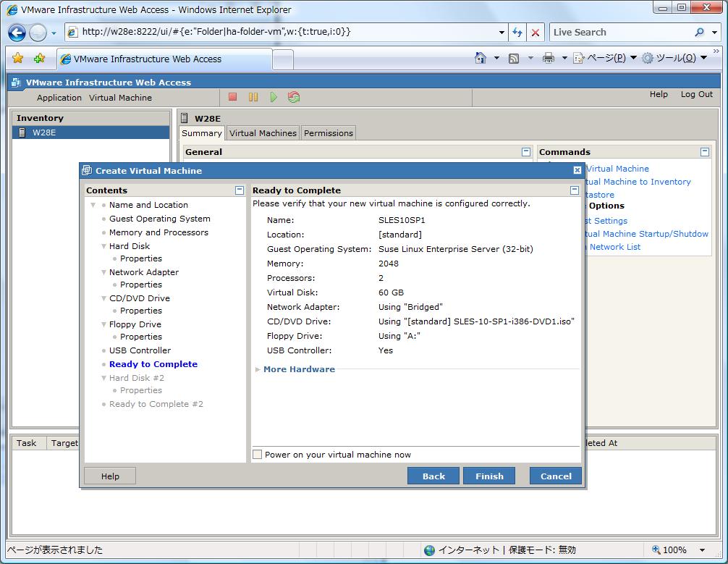Open the Live Search provider dropdown
Image resolution: width=728 pixels, height=564 pixels.
pyautogui.click(x=715, y=32)
